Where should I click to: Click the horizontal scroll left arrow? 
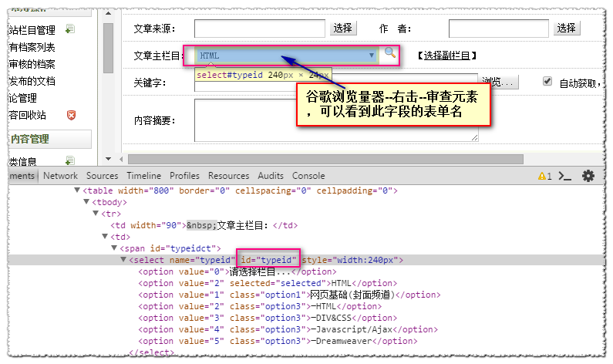tap(121, 159)
